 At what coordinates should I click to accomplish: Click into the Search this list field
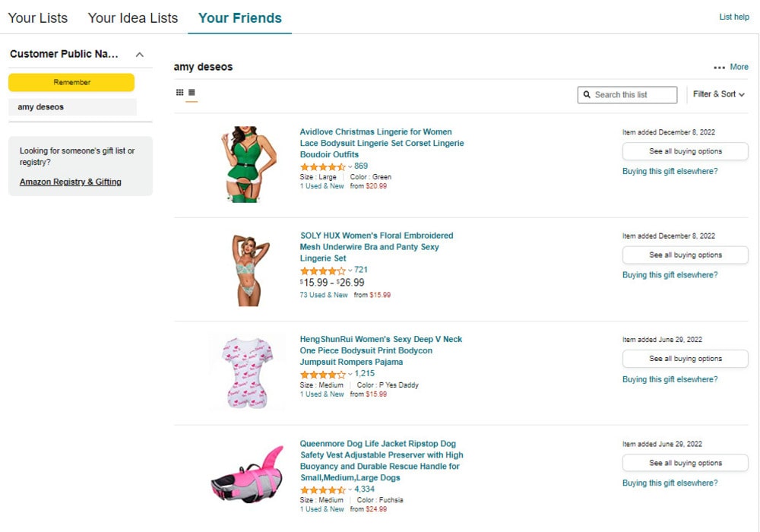point(632,95)
